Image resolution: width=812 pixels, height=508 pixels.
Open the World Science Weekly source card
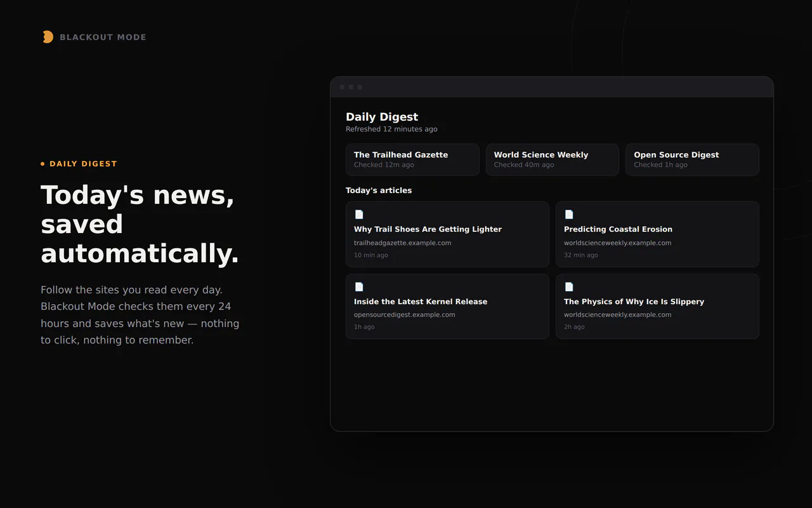553,159
